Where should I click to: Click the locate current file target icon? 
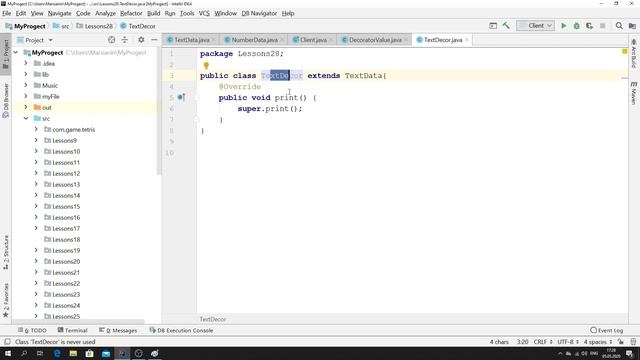pos(111,40)
